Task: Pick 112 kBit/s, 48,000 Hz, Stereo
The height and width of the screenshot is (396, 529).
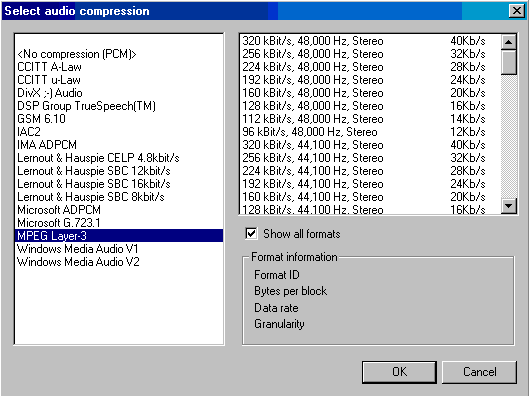Action: pyautogui.click(x=370, y=119)
